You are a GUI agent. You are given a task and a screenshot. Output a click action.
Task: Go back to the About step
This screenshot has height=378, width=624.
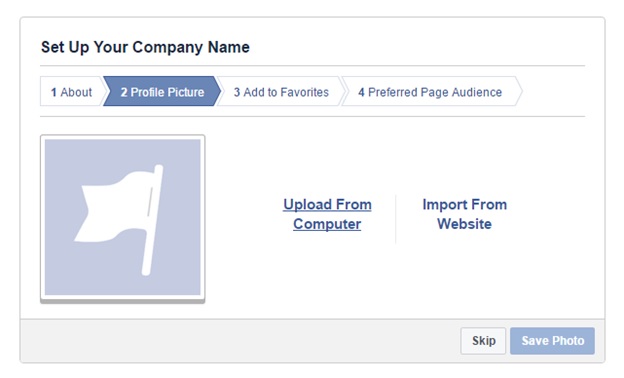[x=72, y=92]
